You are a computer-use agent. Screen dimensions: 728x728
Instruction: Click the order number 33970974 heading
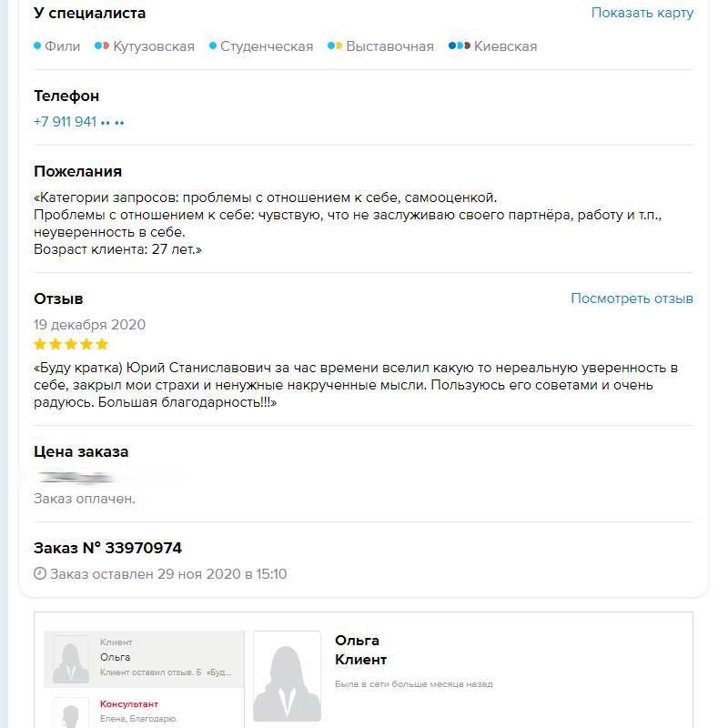point(107,548)
